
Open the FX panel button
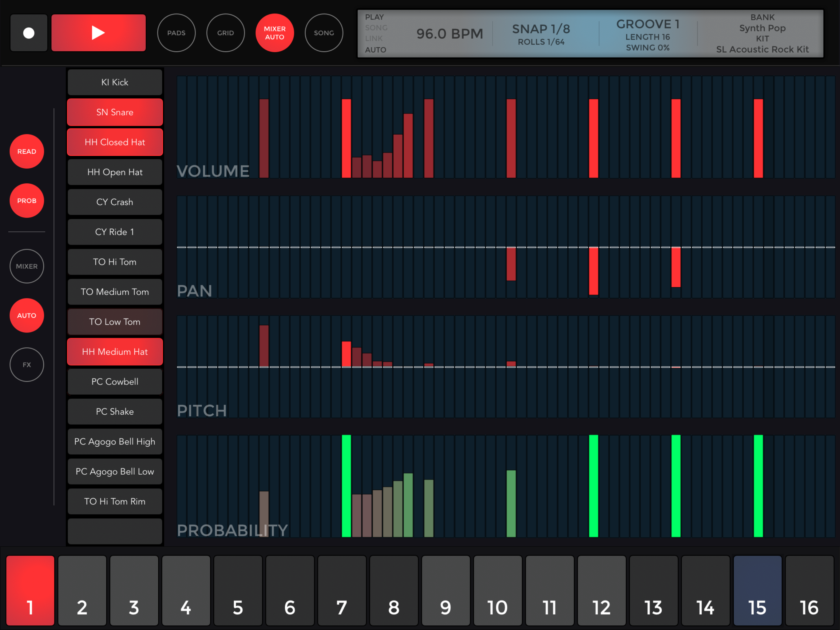[26, 365]
